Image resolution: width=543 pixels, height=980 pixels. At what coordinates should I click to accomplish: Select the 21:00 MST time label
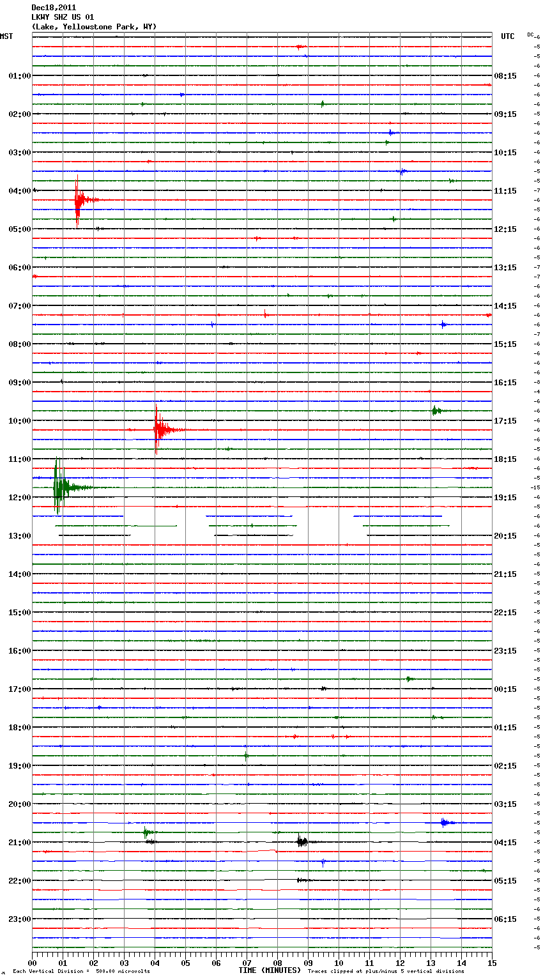click(19, 843)
